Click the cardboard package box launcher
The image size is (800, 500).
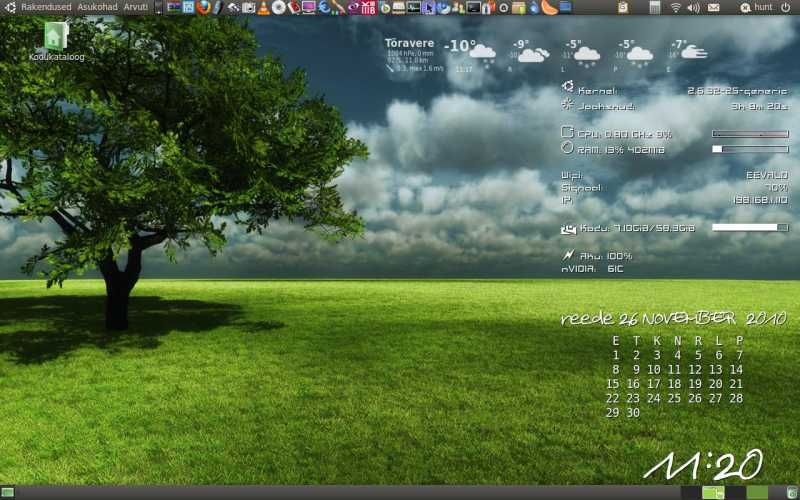(518, 7)
